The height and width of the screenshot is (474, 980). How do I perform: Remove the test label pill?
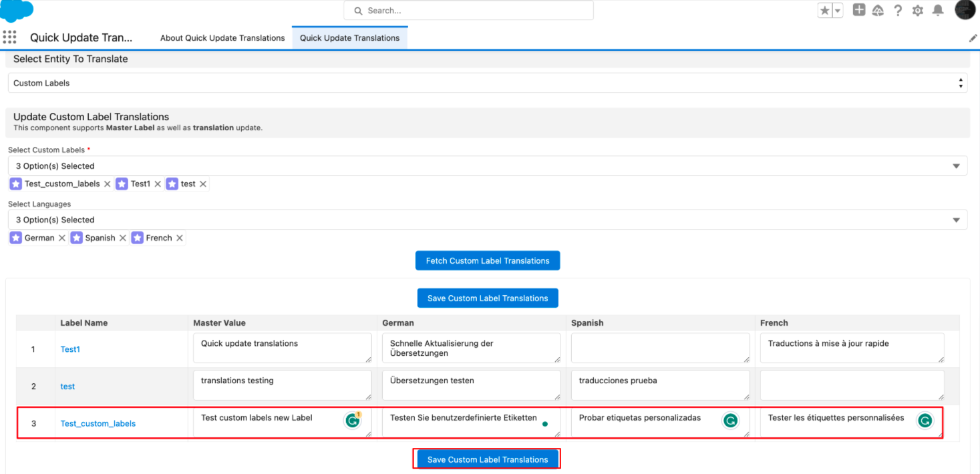pyautogui.click(x=203, y=184)
